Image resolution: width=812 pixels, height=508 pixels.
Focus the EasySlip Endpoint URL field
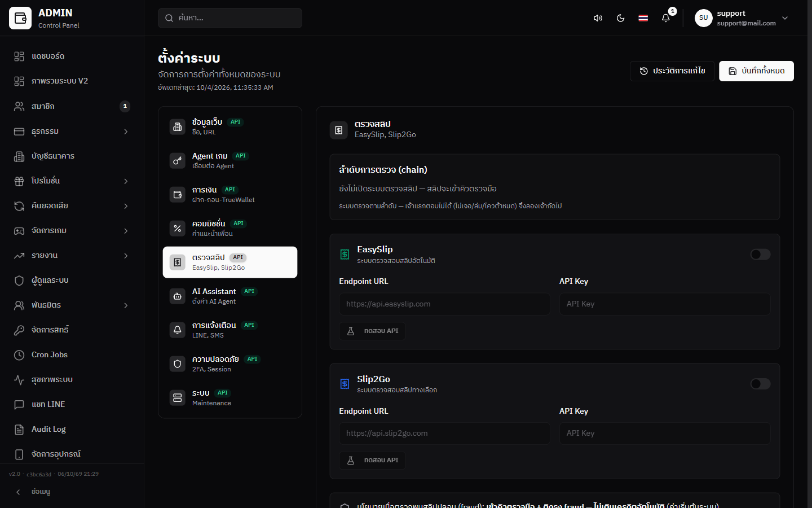click(x=444, y=304)
